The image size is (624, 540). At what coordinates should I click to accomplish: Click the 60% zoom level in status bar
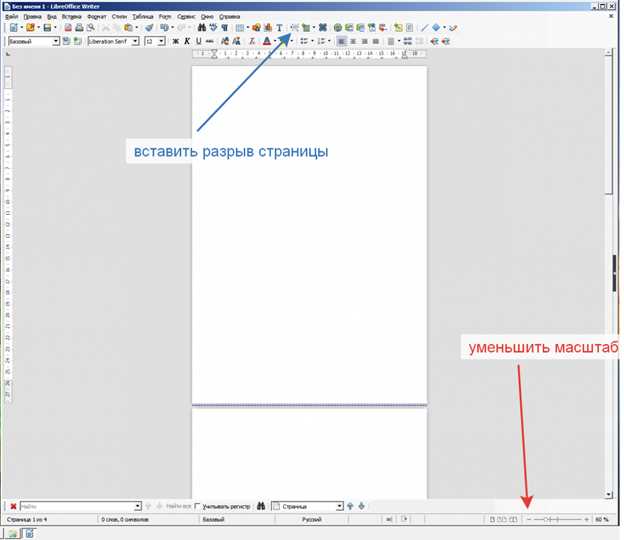pyautogui.click(x=602, y=520)
